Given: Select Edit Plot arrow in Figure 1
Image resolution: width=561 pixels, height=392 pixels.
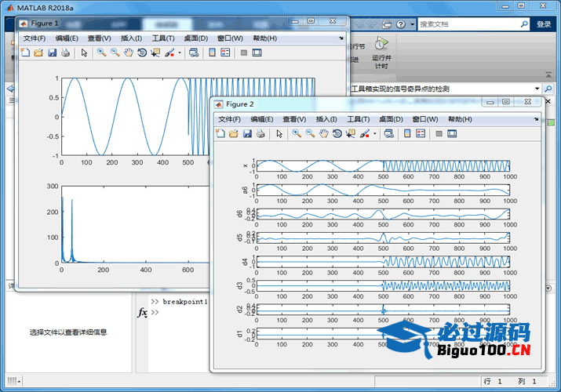Looking at the screenshot, I should pyautogui.click(x=84, y=53).
